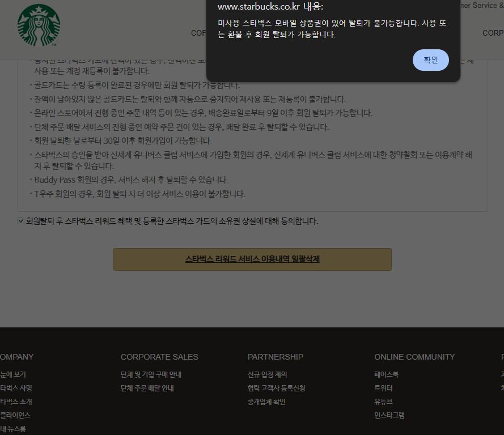Screen dimensions: 504x435
Task: Click the CORPORATE SALES footer heading
Action: (x=159, y=357)
